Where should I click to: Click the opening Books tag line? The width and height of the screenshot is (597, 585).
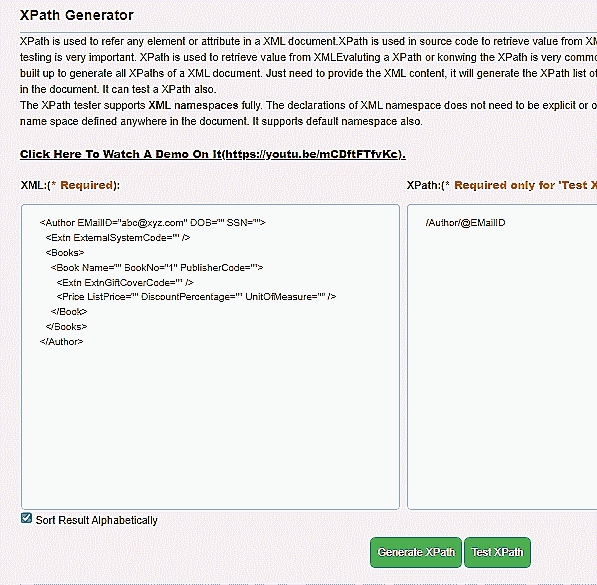(x=65, y=253)
